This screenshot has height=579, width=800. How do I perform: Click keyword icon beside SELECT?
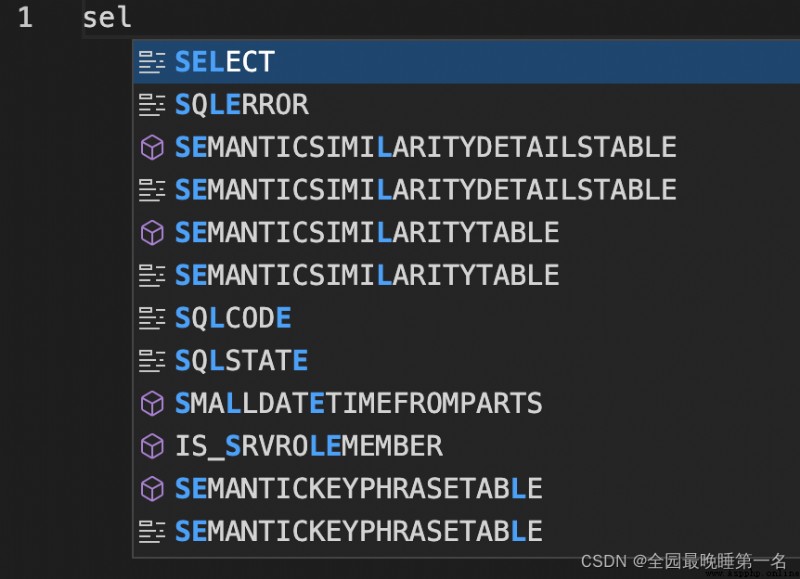coord(152,62)
